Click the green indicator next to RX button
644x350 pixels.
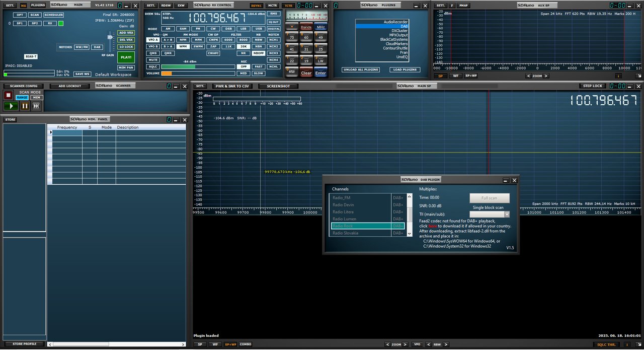(x=61, y=24)
